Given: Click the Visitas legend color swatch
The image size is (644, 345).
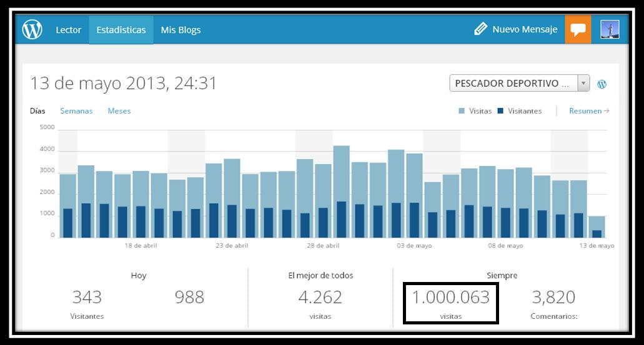Looking at the screenshot, I should (x=462, y=111).
